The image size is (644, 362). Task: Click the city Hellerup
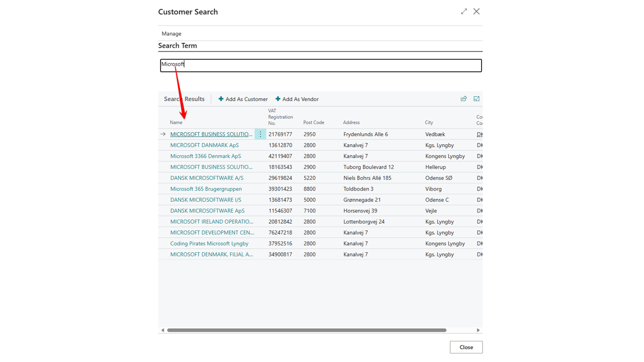(436, 167)
